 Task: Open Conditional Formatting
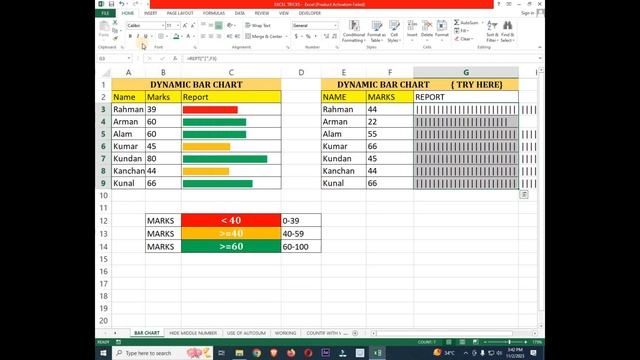pyautogui.click(x=353, y=31)
